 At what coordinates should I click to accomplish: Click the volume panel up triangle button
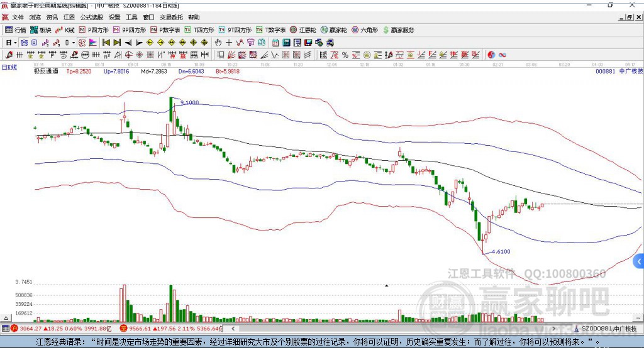(6, 318)
